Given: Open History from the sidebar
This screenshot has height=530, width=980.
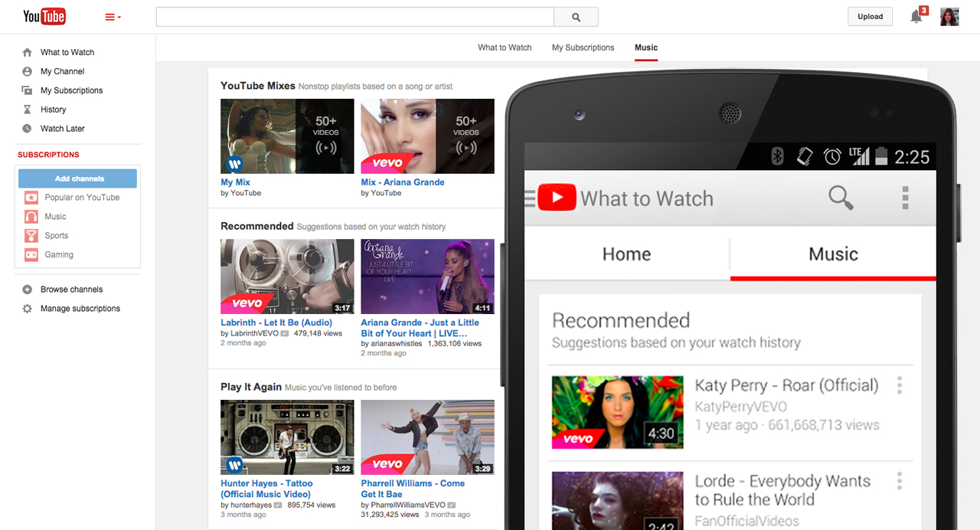Looking at the screenshot, I should (53, 110).
